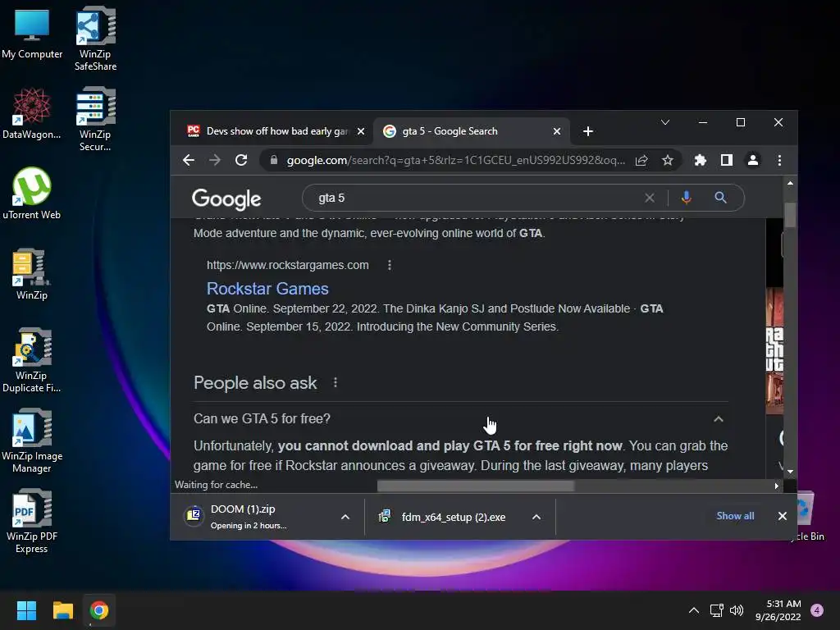Click Show all downloads

pos(735,516)
